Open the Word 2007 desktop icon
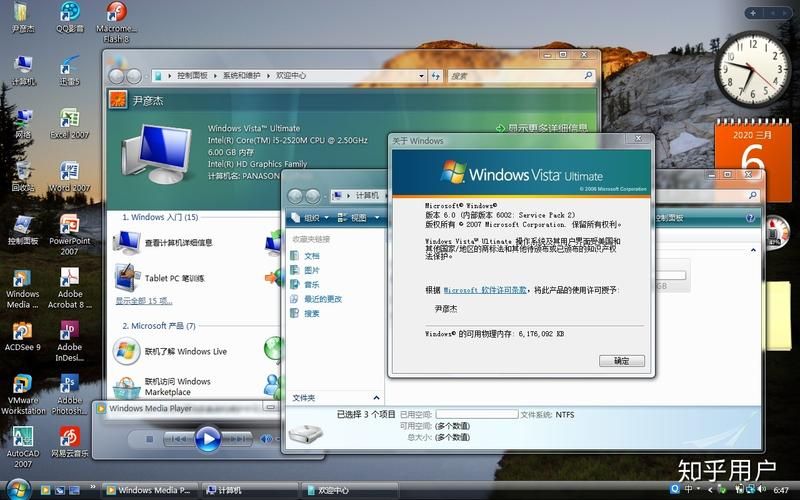 [x=70, y=173]
